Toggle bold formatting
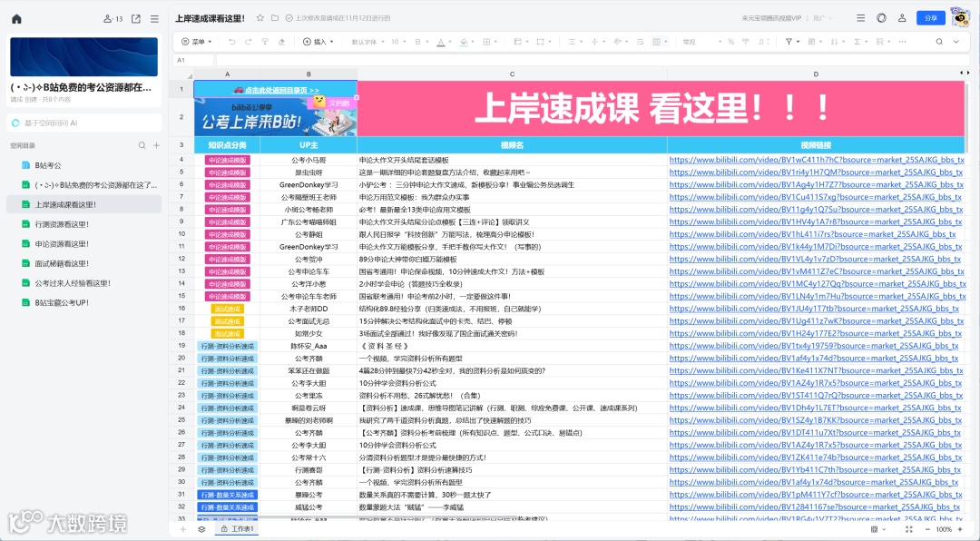The height and width of the screenshot is (541, 980). (x=417, y=42)
